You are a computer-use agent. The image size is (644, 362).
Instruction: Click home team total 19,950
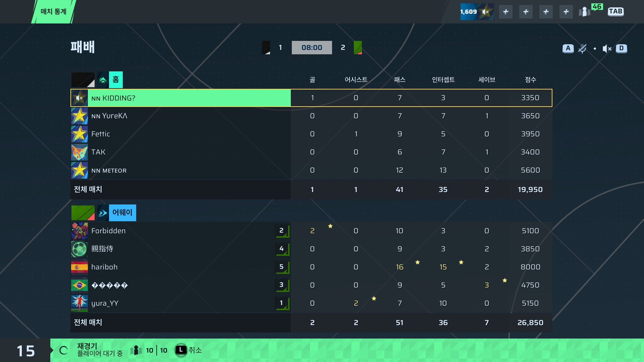coord(530,190)
